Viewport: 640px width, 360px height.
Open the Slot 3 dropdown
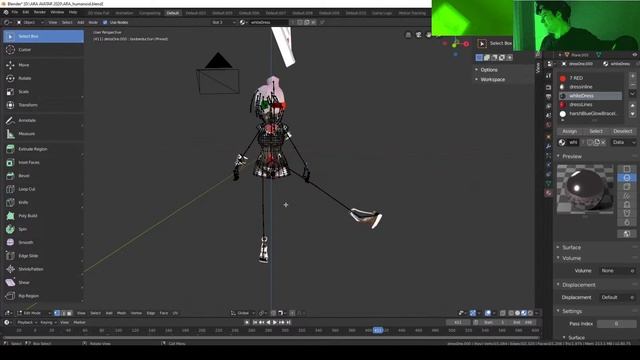(224, 22)
